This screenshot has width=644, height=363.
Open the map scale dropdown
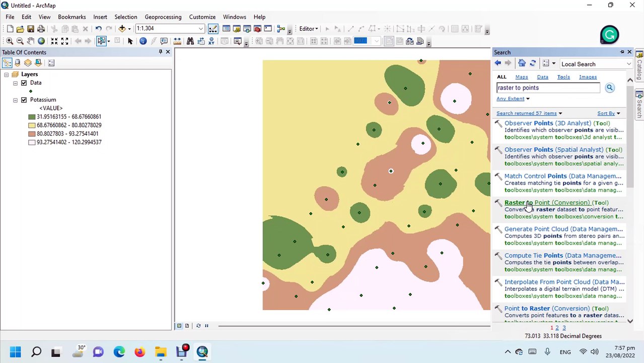tap(201, 29)
